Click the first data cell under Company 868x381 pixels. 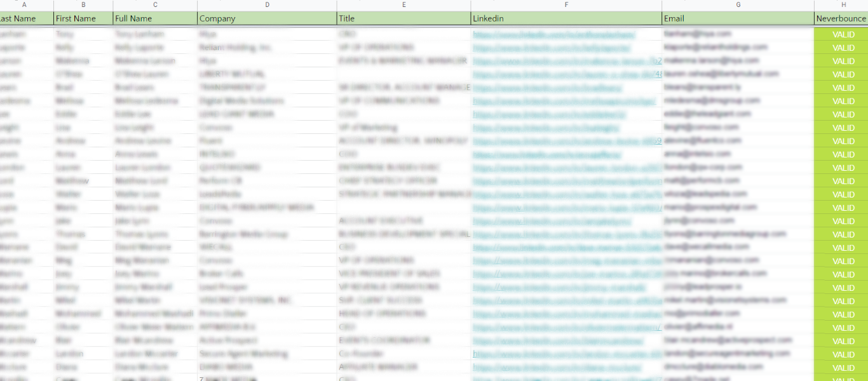(x=267, y=34)
